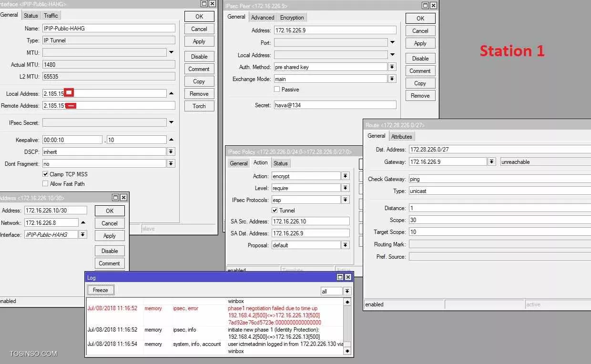This screenshot has height=364, width=591.
Task: Expand Port field arrow in IPsec Peer
Action: (392, 42)
